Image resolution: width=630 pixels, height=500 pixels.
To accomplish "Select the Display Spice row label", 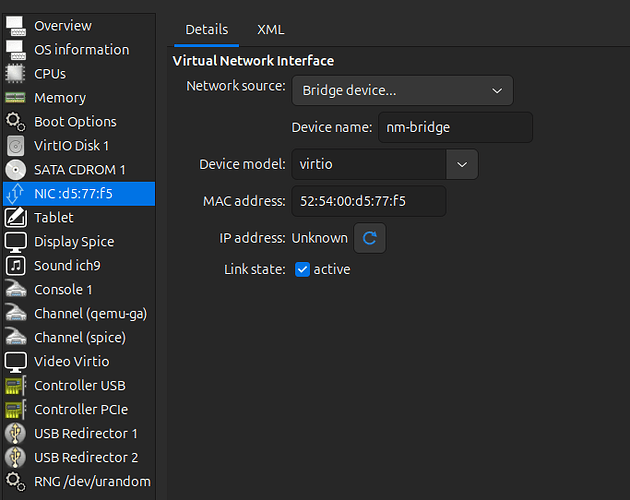I will 74,242.
